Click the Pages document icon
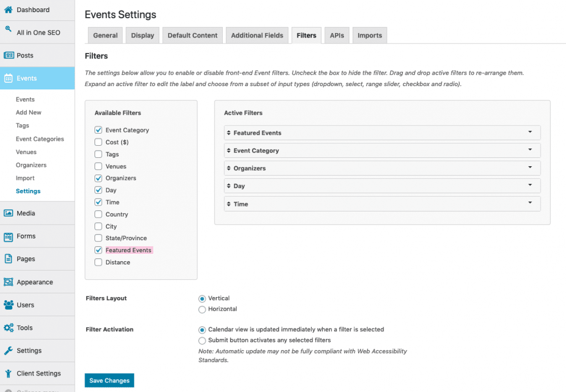566x392 pixels. (x=8, y=259)
